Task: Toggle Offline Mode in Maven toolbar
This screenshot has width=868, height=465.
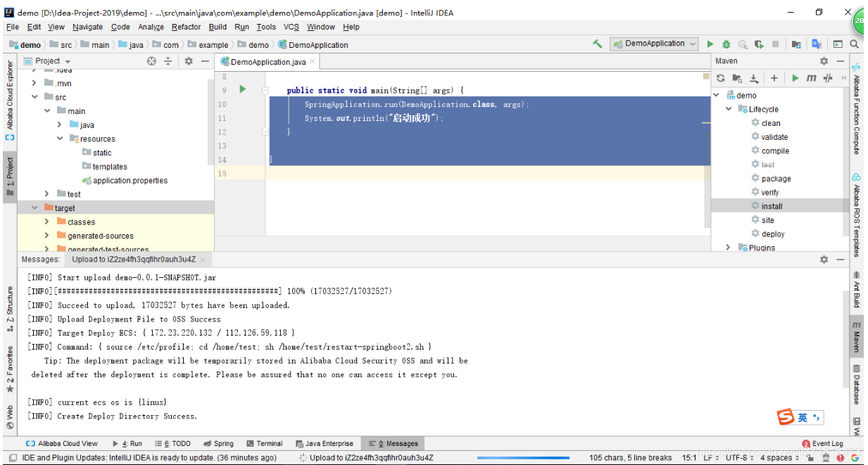Action: click(x=828, y=78)
